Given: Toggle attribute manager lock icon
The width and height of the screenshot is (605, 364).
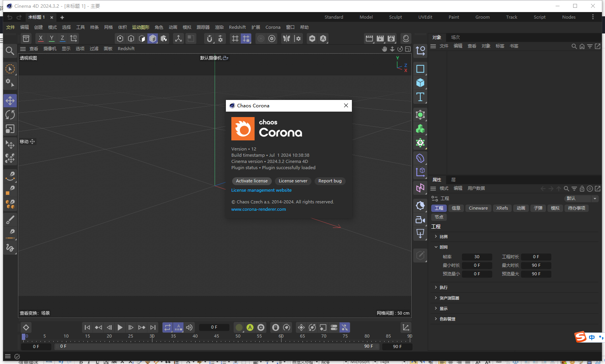Looking at the screenshot, I should tap(582, 189).
